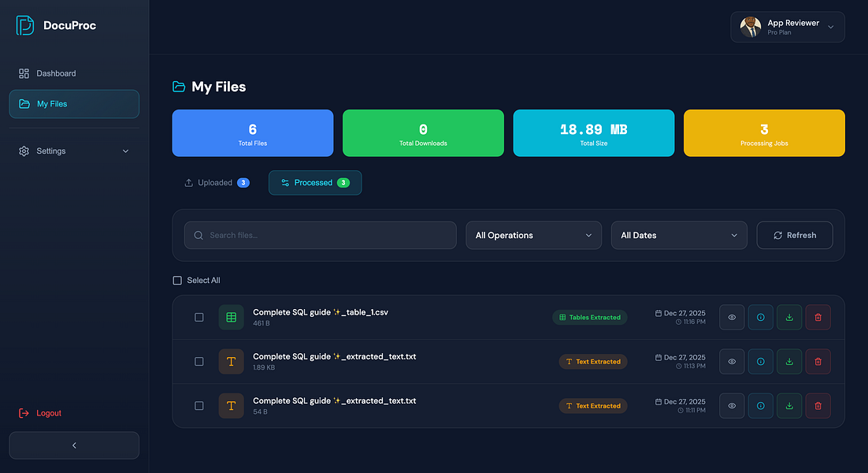Expand the Settings sidebar menu
Viewport: 868px width, 473px height.
point(74,151)
